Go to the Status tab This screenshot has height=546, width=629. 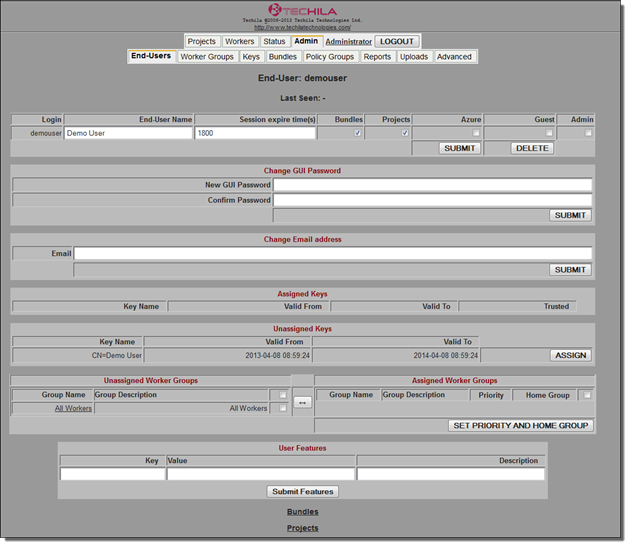[x=274, y=42]
